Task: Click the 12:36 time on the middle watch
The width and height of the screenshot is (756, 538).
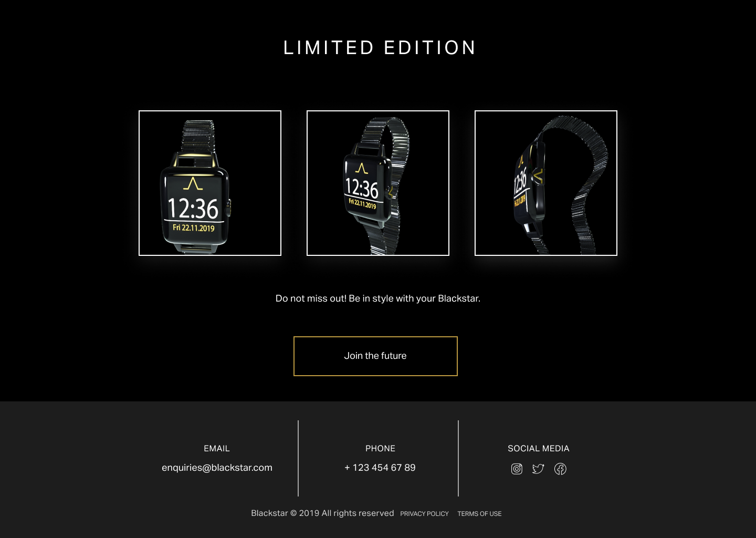Action: pyautogui.click(x=362, y=189)
